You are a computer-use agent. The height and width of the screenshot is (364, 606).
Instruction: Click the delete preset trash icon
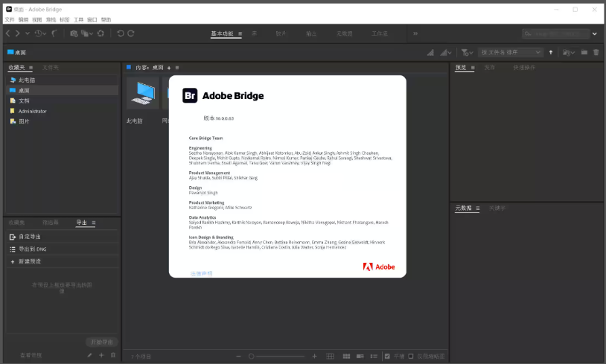coord(113,355)
